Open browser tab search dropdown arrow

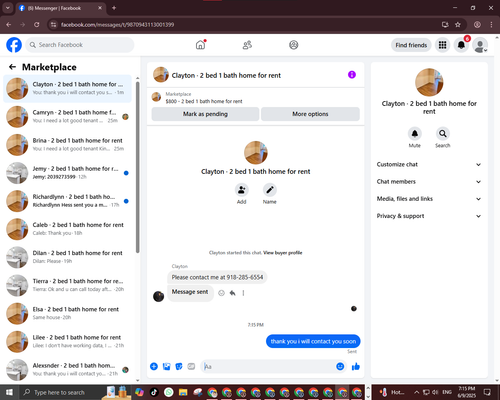pyautogui.click(x=8, y=8)
